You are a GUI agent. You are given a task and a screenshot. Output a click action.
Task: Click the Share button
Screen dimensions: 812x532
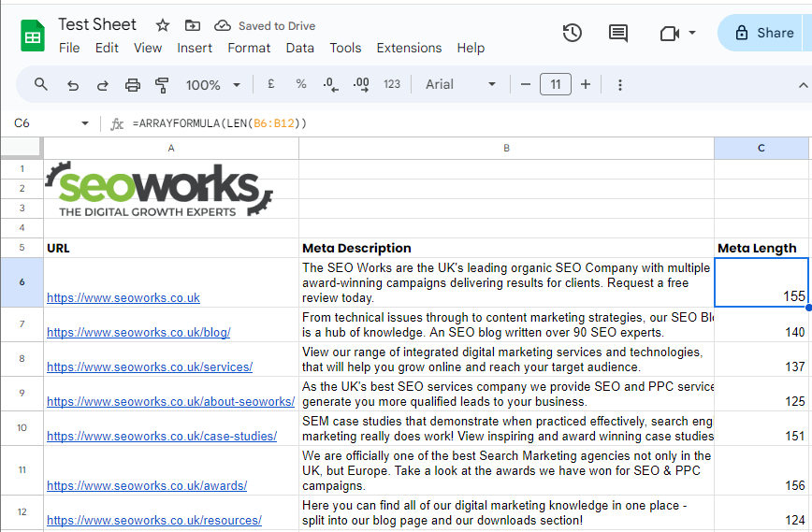(764, 33)
